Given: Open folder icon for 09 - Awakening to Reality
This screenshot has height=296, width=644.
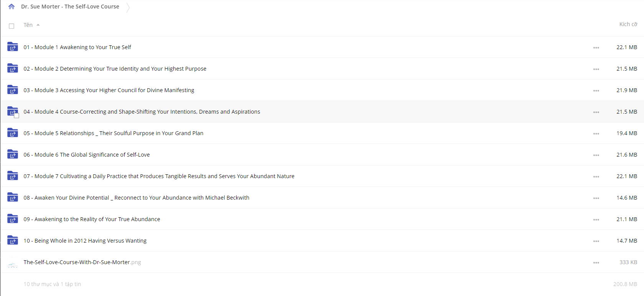Looking at the screenshot, I should click(x=13, y=219).
